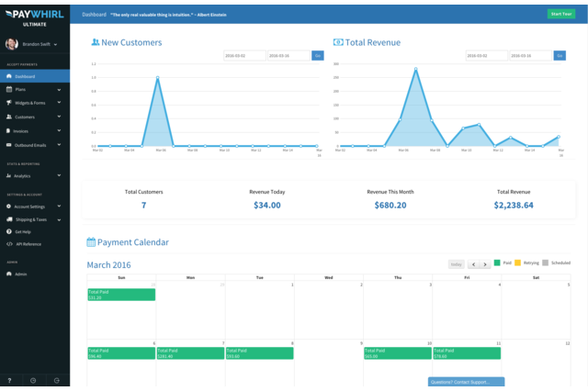Click New Customers start date field

tap(243, 56)
